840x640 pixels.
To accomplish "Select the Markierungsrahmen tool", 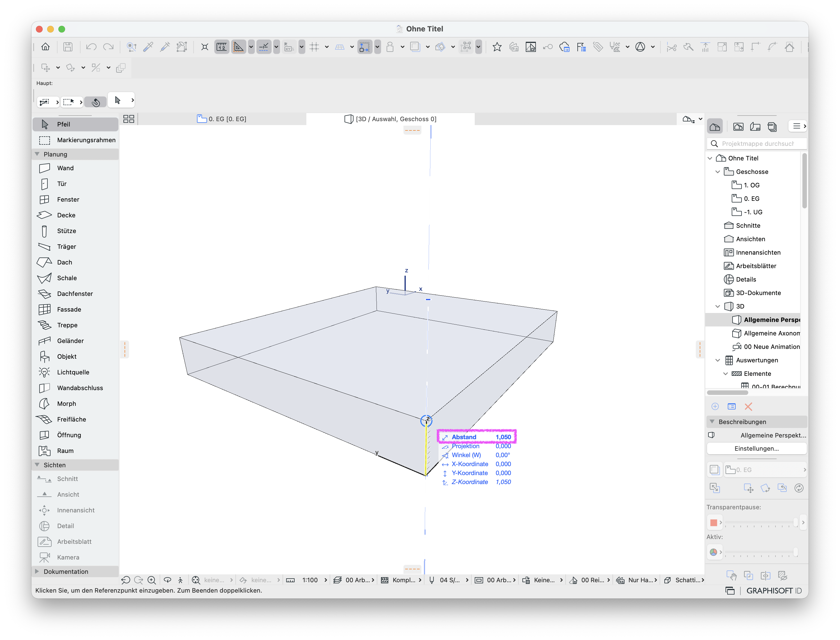I will tap(75, 140).
